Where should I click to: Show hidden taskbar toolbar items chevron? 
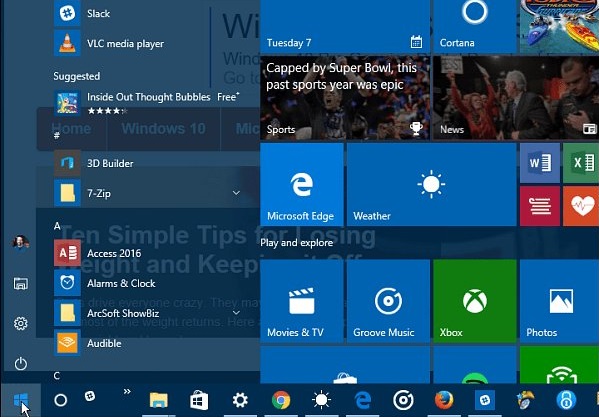point(127,391)
